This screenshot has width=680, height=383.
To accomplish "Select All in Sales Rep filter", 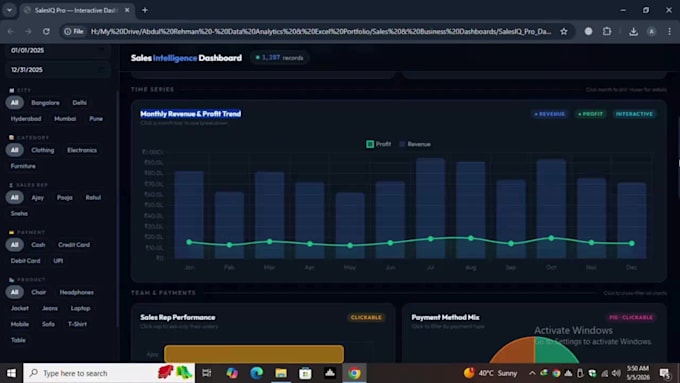I will [x=15, y=197].
